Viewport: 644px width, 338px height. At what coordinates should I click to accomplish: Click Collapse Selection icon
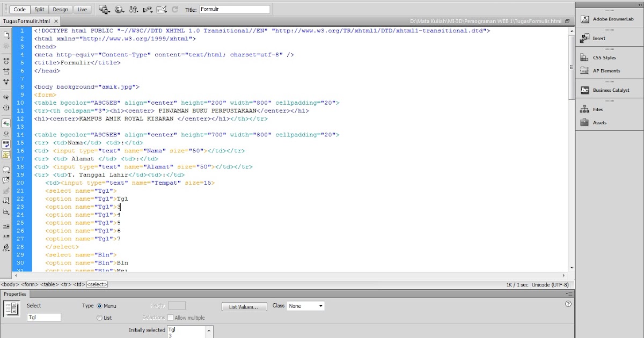pyautogui.click(x=6, y=71)
